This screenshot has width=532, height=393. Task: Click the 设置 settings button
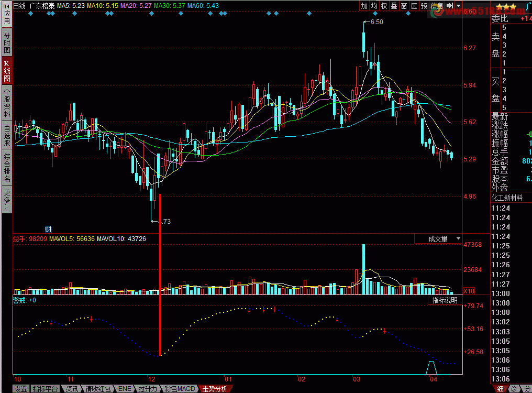pos(20,389)
